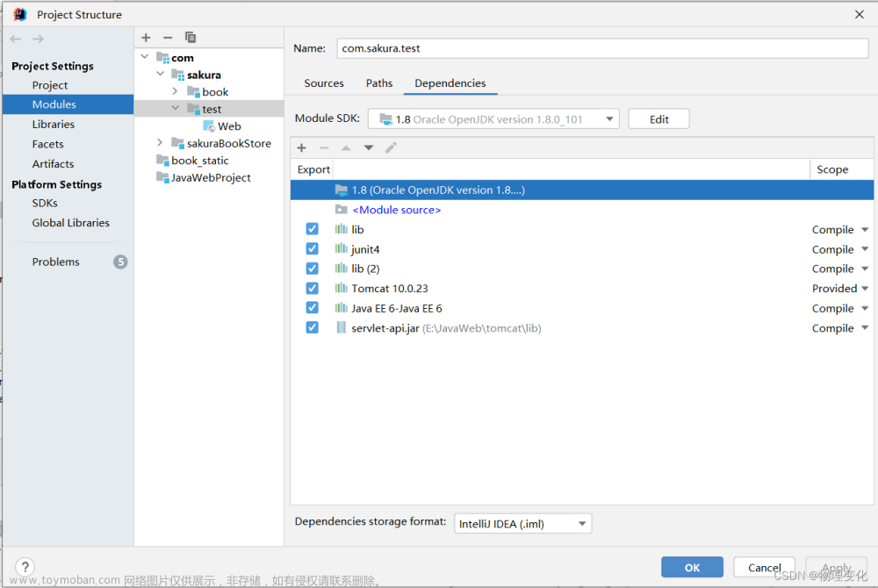The image size is (878, 588).
Task: Open Artifacts settings section
Action: tap(53, 164)
